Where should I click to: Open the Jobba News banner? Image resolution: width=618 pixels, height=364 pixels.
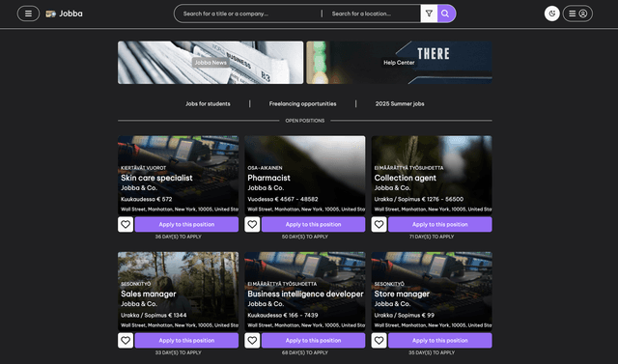click(x=211, y=63)
